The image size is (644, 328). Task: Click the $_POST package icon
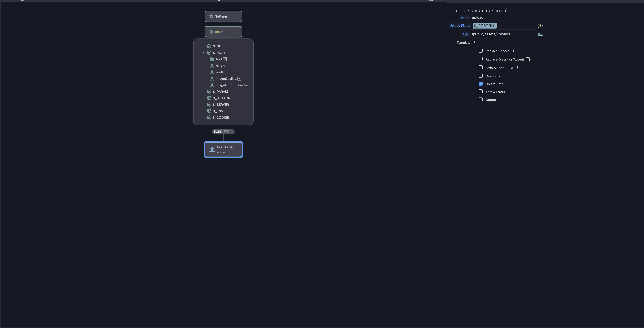(209, 53)
